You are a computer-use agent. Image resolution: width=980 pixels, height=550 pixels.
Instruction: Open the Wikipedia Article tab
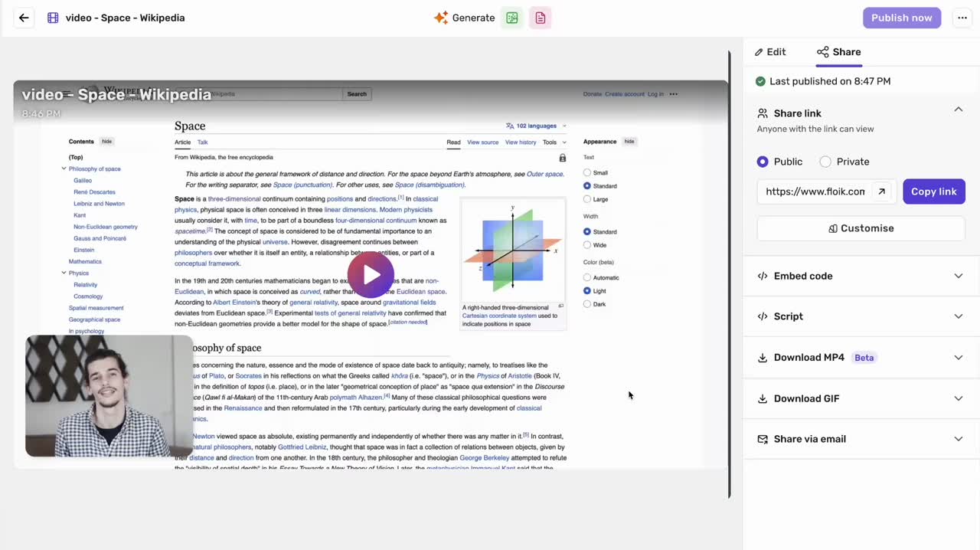pos(182,142)
